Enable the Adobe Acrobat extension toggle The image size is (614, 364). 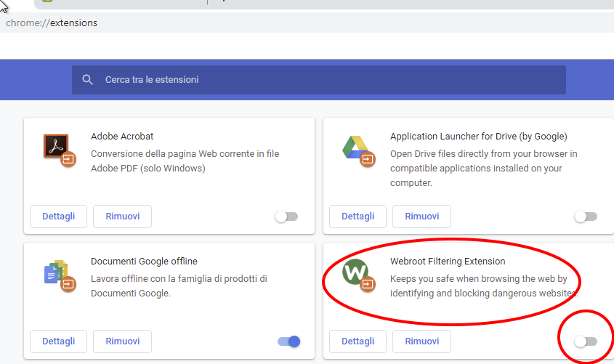pyautogui.click(x=286, y=217)
